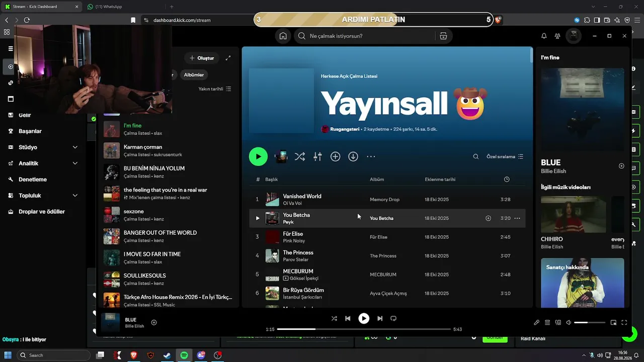Sort tracks by the Albüm column header
This screenshot has width=644, height=362.
click(x=377, y=179)
